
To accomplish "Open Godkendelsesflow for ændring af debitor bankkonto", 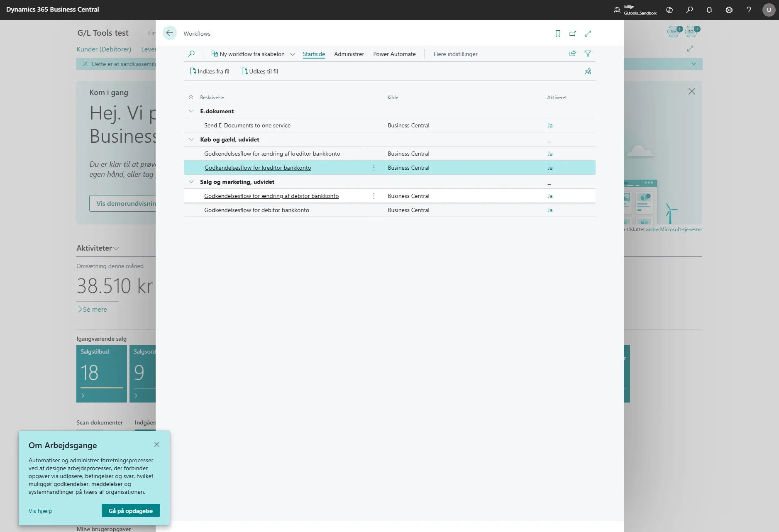I will pos(271,196).
